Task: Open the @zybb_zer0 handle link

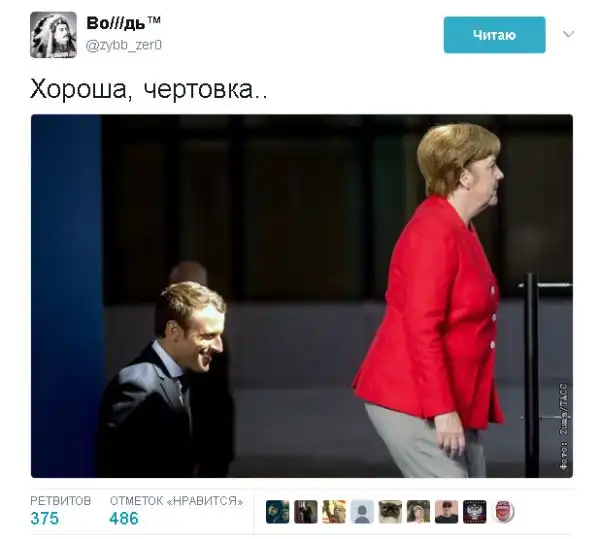Action: [124, 45]
